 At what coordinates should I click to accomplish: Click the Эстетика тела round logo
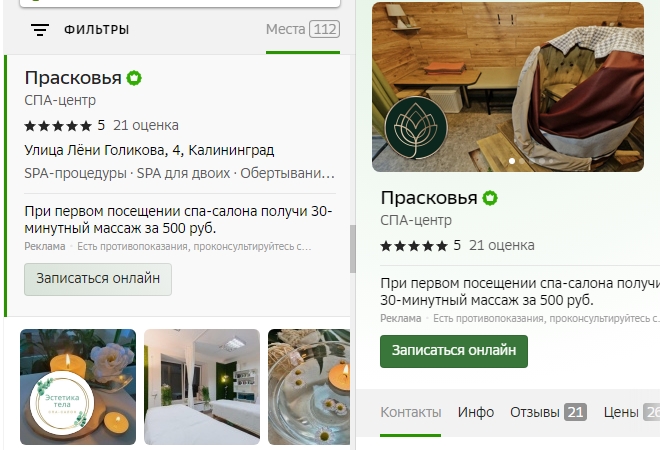62,403
